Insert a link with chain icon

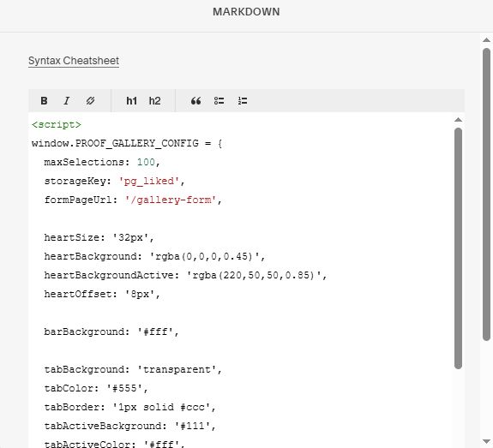(x=90, y=101)
